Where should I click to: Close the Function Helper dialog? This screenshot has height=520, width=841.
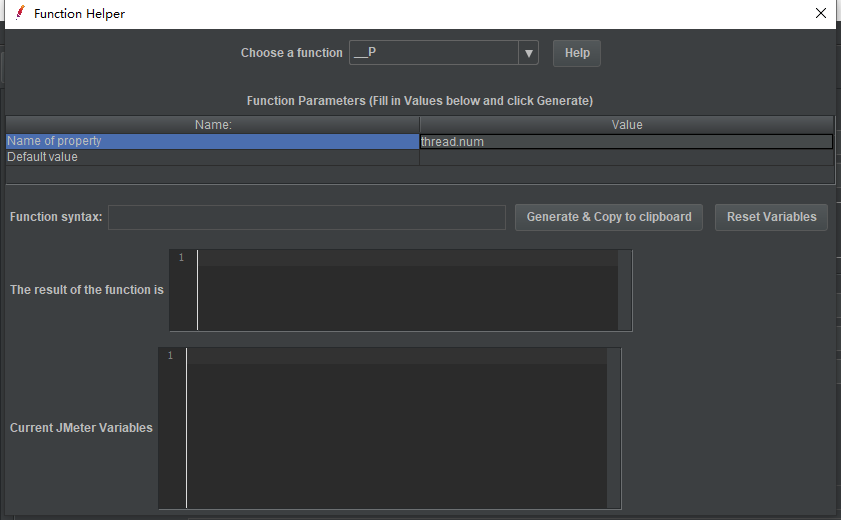tap(821, 13)
